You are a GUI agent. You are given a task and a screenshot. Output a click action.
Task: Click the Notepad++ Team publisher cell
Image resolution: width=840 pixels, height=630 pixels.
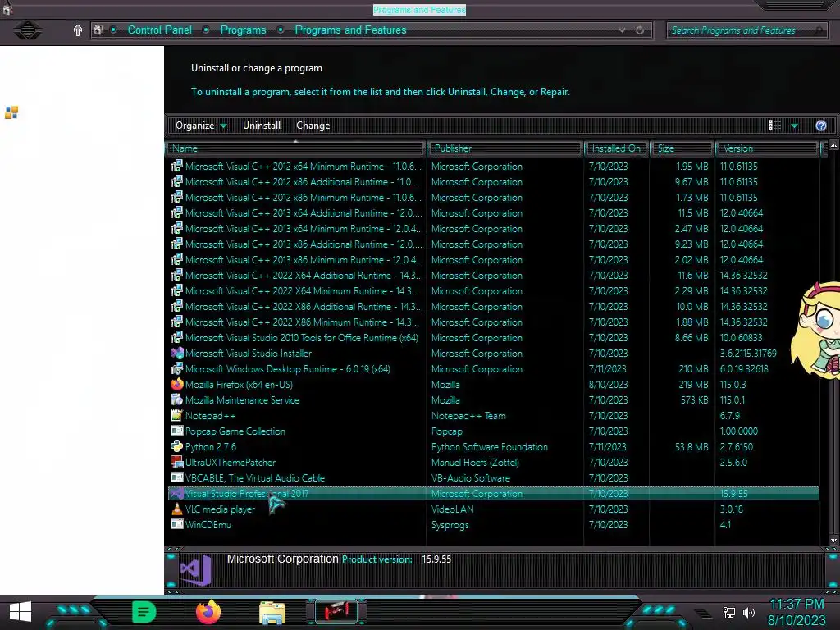coord(468,416)
